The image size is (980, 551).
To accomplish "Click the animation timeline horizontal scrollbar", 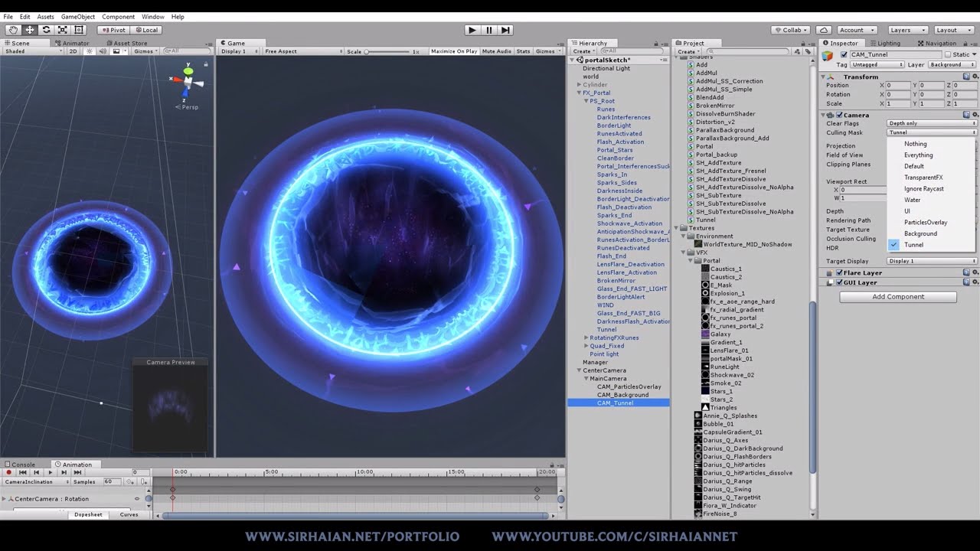I will coord(356,515).
